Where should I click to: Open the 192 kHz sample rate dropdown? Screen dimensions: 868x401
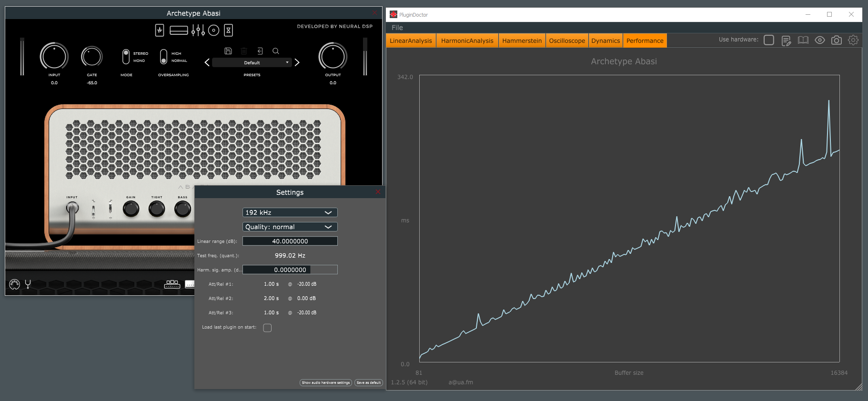pos(290,212)
